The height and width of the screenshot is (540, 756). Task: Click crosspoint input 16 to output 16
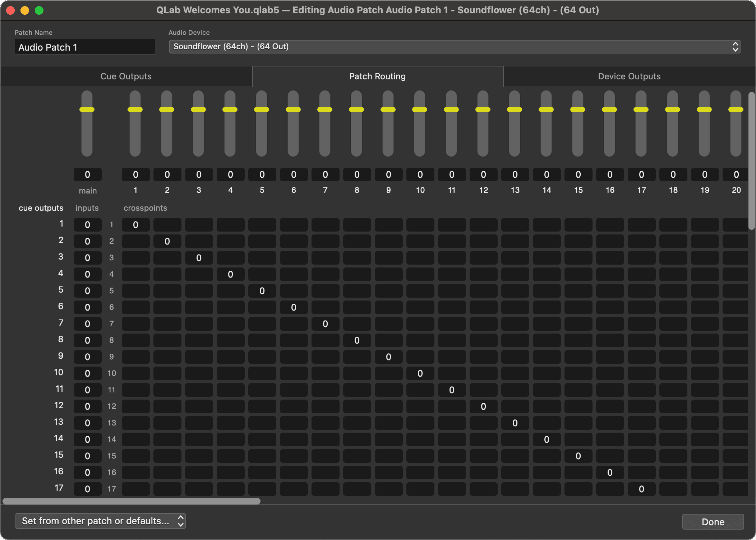tap(610, 472)
